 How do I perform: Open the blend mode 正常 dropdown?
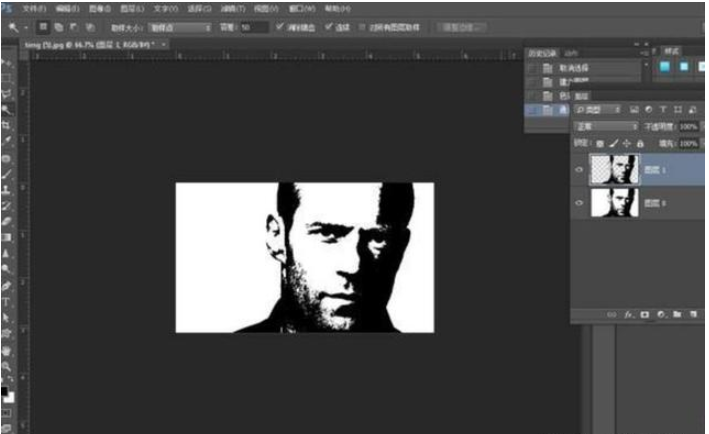tap(606, 127)
